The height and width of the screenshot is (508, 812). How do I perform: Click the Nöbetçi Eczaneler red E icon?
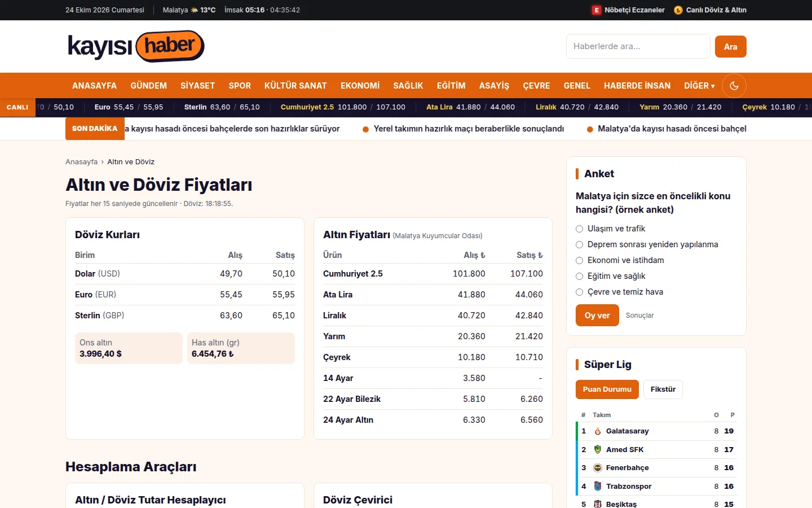[x=596, y=10]
